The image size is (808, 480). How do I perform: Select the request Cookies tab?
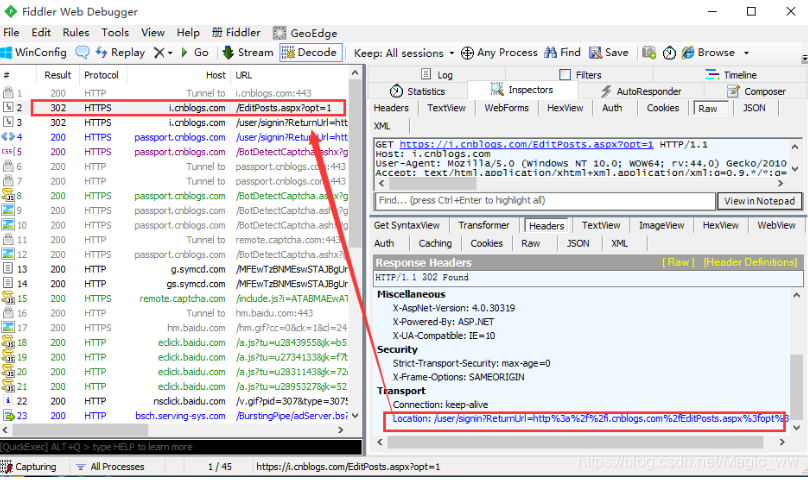(663, 108)
